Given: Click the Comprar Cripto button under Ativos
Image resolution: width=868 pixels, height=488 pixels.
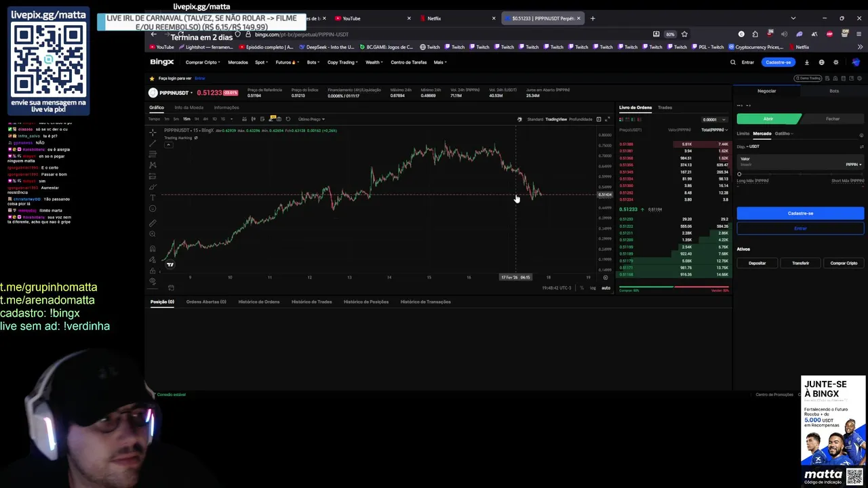Looking at the screenshot, I should pyautogui.click(x=844, y=263).
